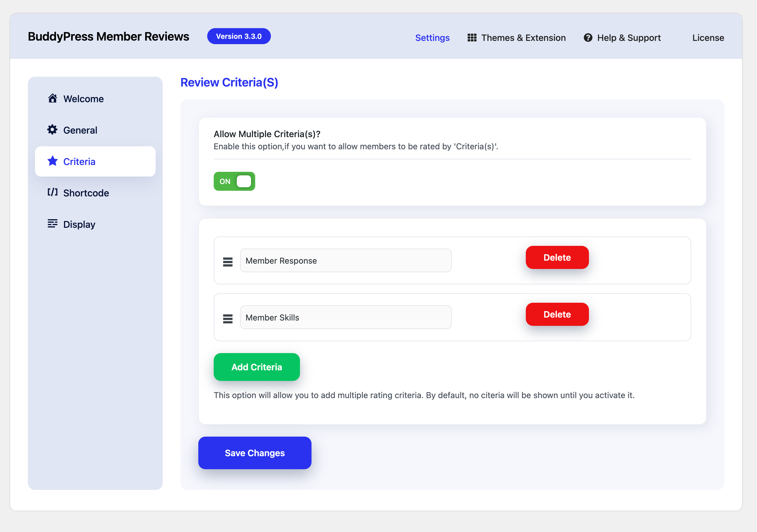
Task: Click drag handle for Member Skills row
Action: point(228,318)
